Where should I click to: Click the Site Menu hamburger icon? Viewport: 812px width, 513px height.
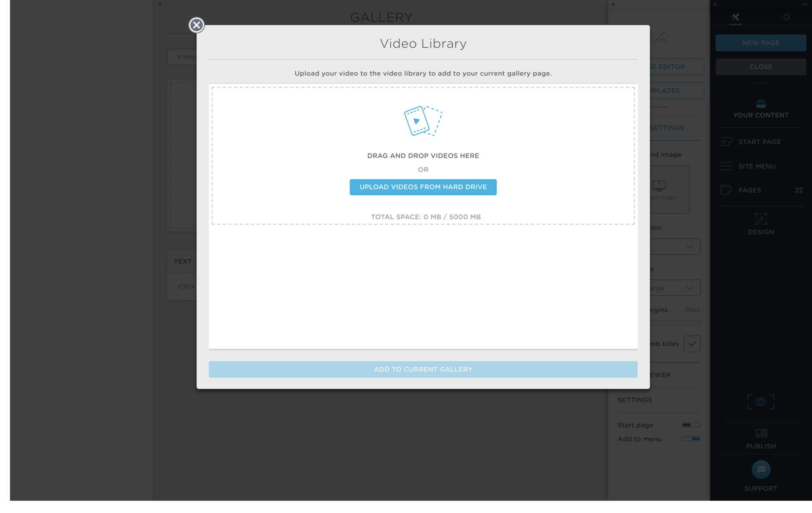726,166
